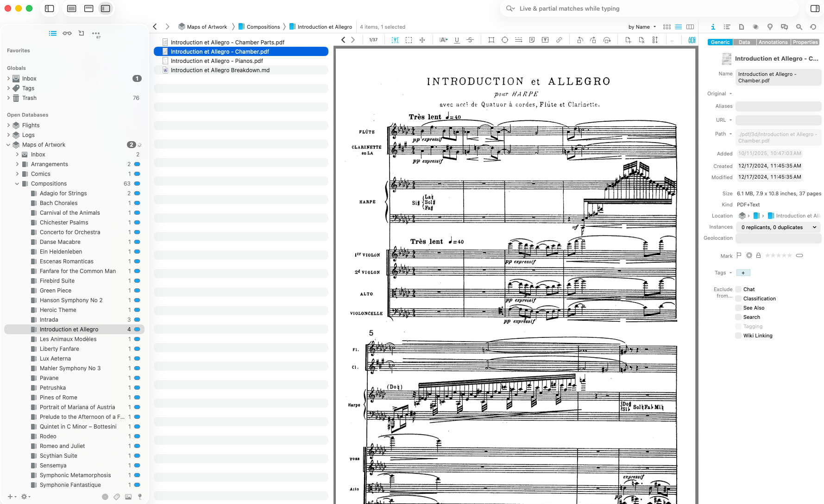This screenshot has width=824, height=504.
Task: Collapse the Compositions group in sidebar
Action: (x=17, y=184)
